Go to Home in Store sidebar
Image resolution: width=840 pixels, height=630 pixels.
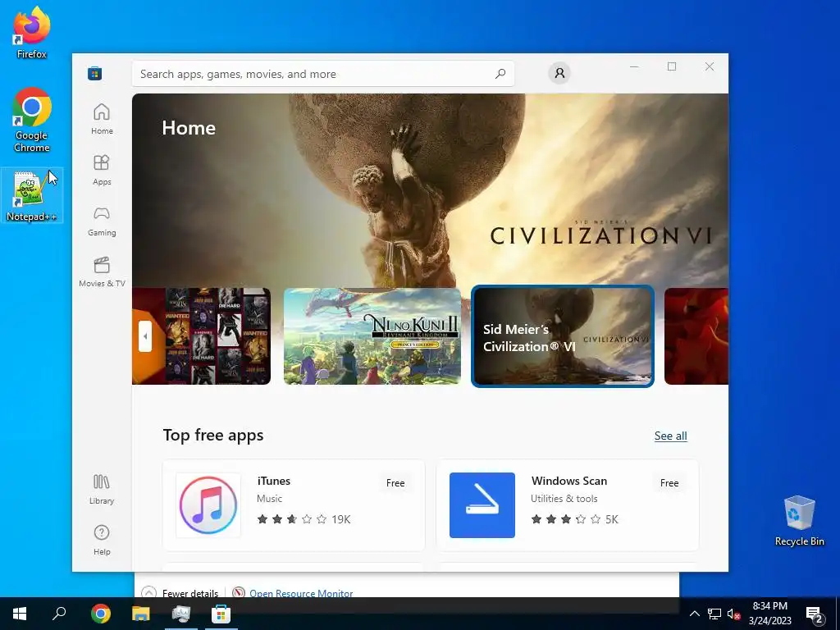[102, 119]
